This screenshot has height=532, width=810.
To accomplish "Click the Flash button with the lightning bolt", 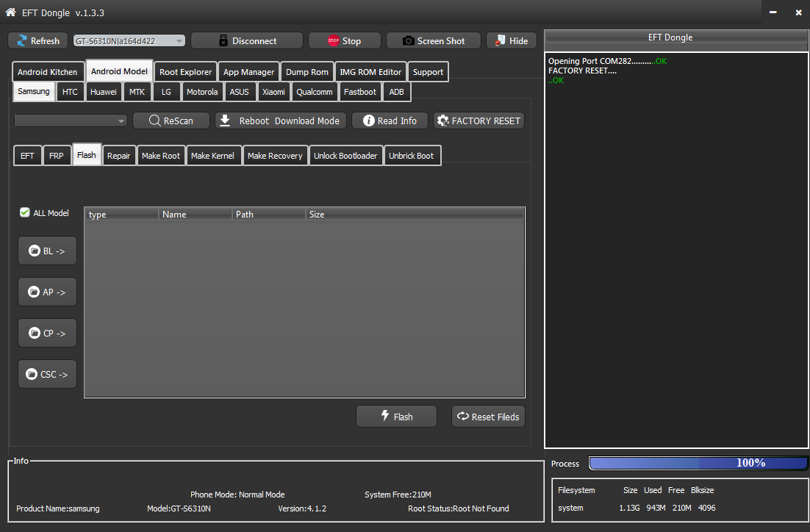I will pyautogui.click(x=396, y=417).
